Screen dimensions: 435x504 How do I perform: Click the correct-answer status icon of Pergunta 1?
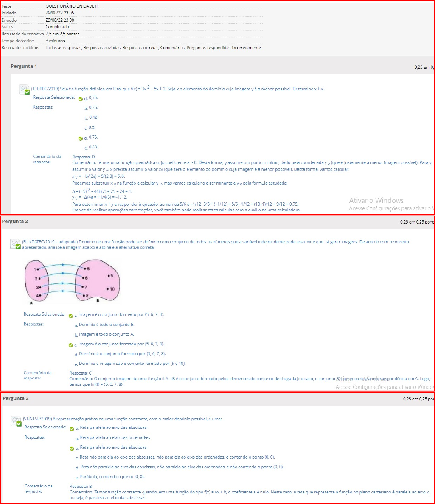25,89
